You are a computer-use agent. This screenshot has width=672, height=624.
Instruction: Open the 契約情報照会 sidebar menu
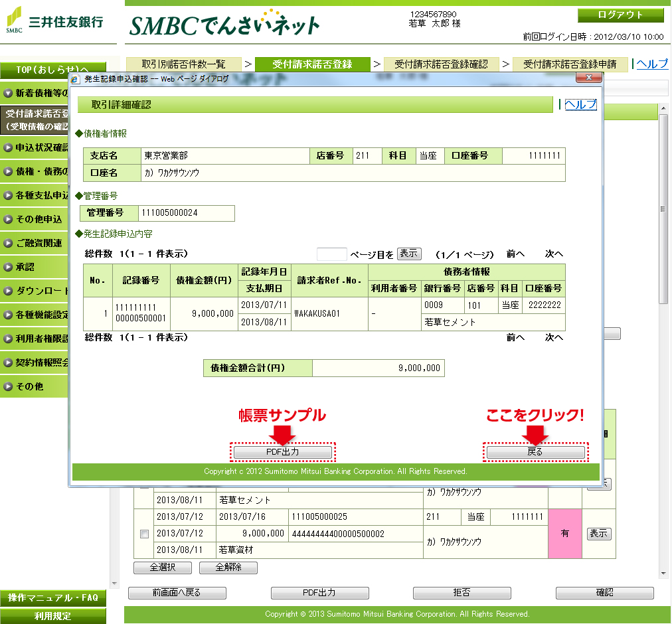coord(35,362)
